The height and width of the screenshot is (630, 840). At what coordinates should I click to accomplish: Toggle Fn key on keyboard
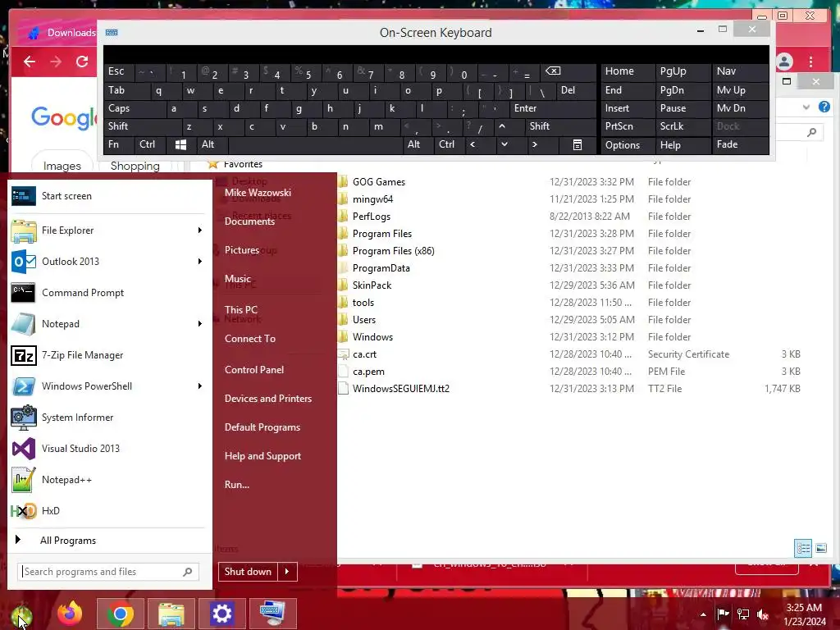[119, 144]
